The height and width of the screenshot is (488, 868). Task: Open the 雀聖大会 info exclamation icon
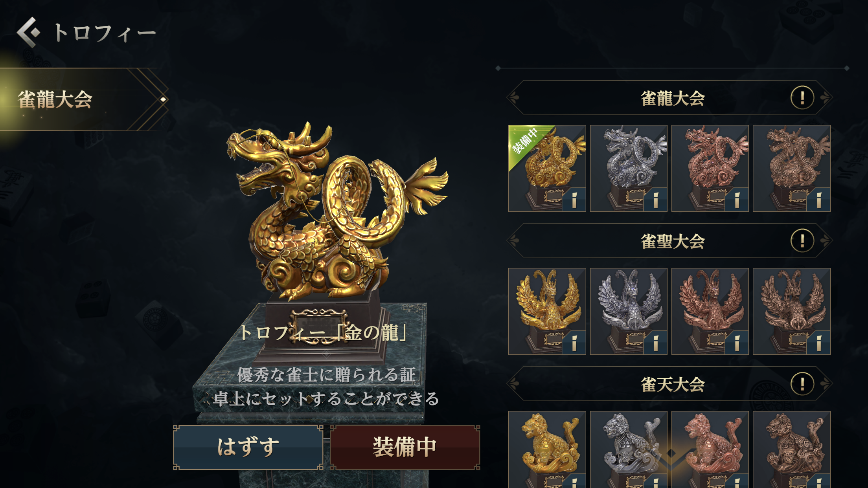click(x=802, y=240)
